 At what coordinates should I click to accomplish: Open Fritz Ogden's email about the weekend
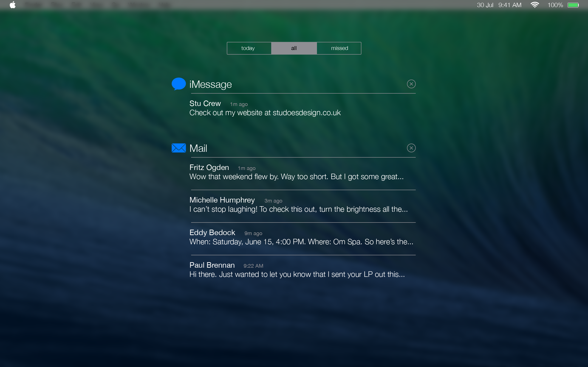coord(297,172)
